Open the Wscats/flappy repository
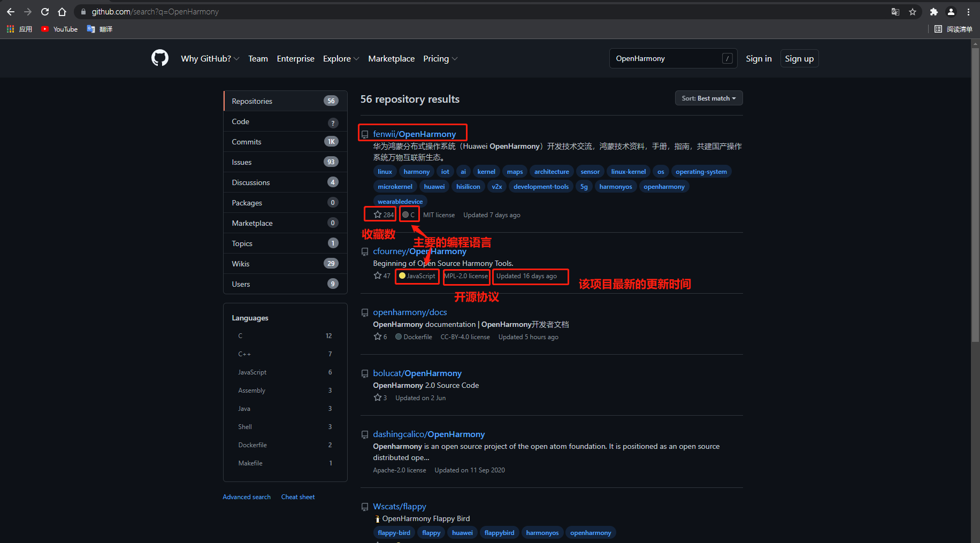Screen dimensions: 980x543 point(400,506)
